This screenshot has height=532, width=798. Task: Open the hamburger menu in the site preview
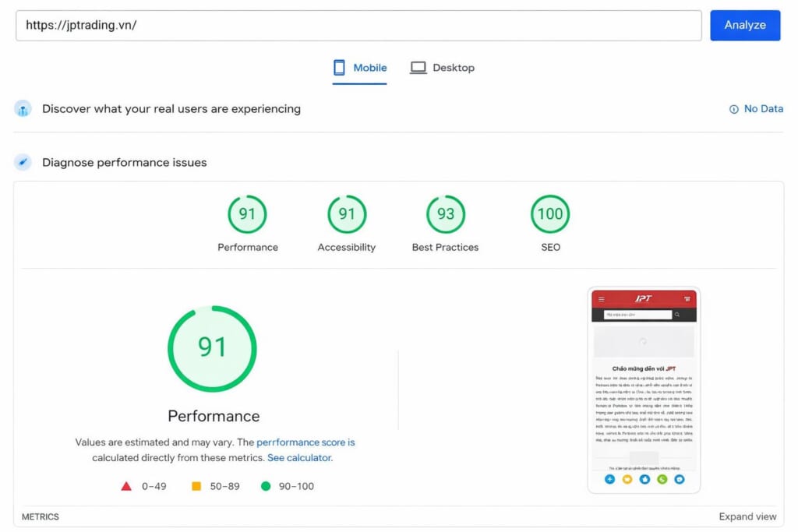601,298
